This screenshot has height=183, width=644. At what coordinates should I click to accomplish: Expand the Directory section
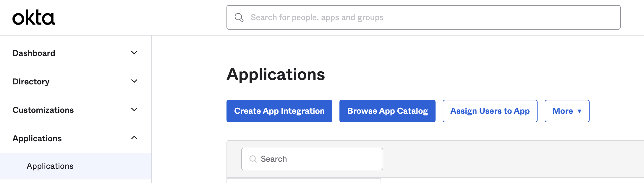tap(135, 81)
